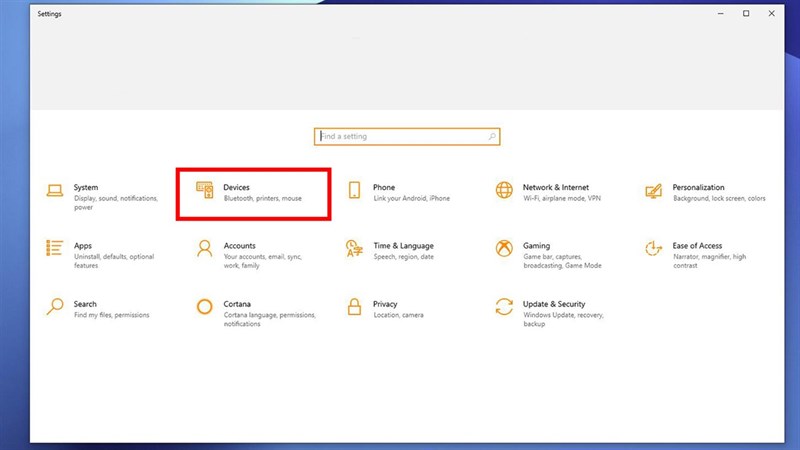The width and height of the screenshot is (800, 450).
Task: Click the Privacy padlock icon
Action: (354, 307)
